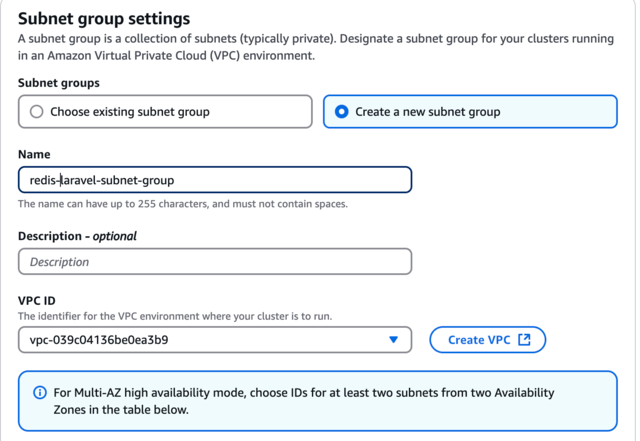Click the Multi-AZ high availability banner text
This screenshot has width=640, height=441.
[304, 401]
